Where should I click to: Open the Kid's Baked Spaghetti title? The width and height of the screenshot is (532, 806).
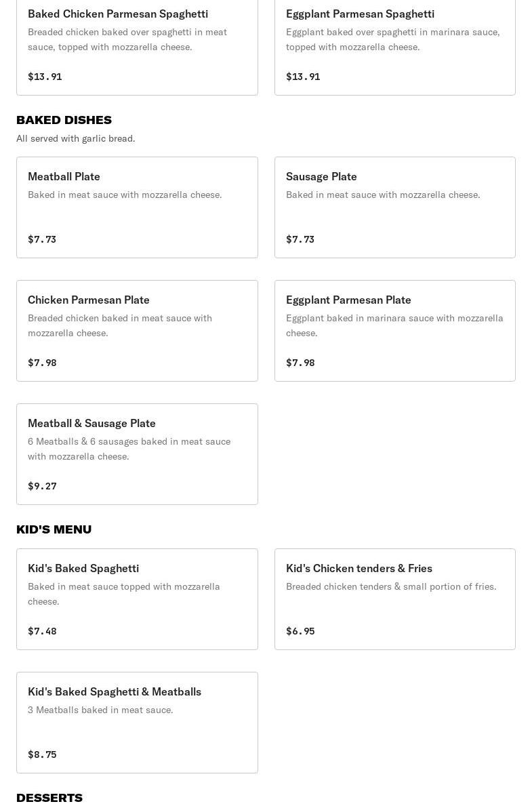83,568
